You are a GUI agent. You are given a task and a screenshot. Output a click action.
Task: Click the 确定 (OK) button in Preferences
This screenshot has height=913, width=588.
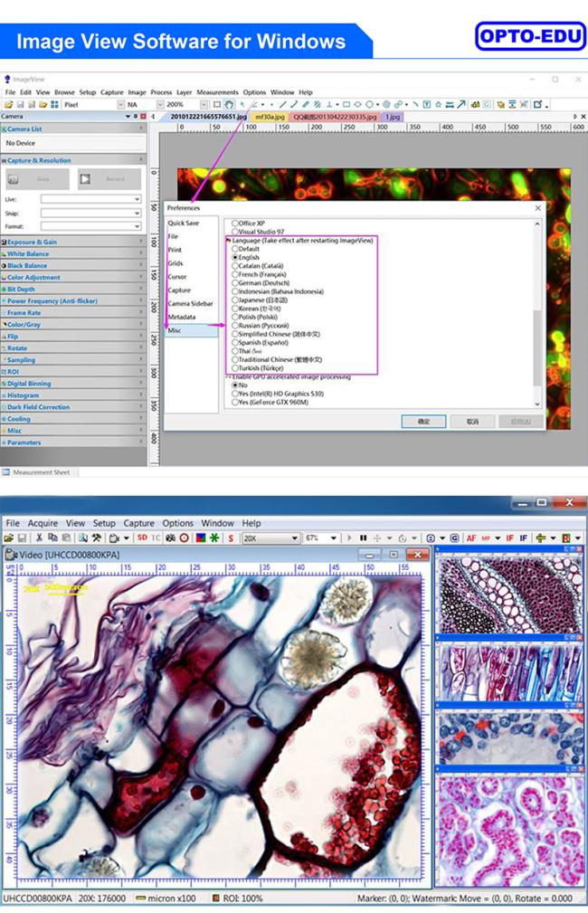coord(423,422)
